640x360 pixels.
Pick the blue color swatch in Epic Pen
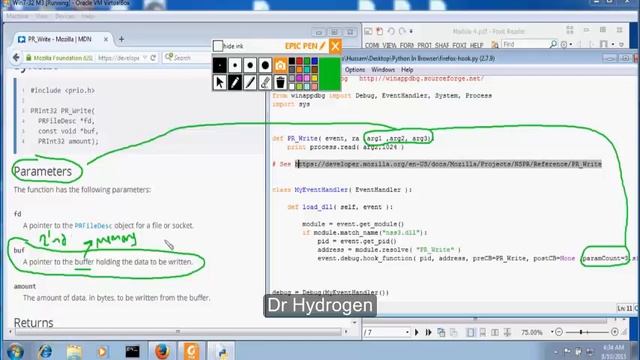(314, 61)
